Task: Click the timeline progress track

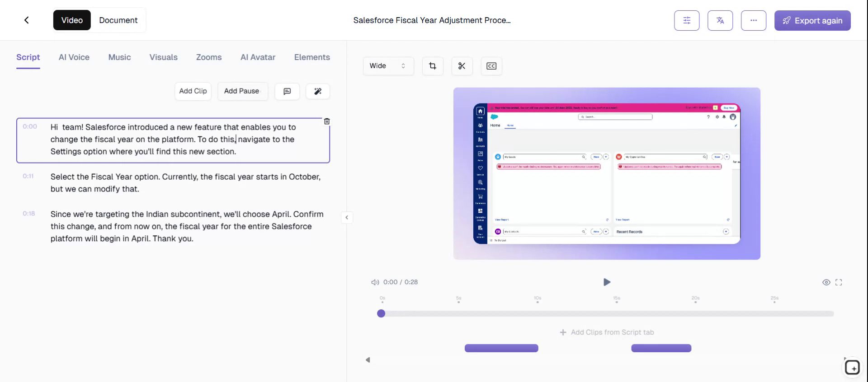Action: coord(607,314)
